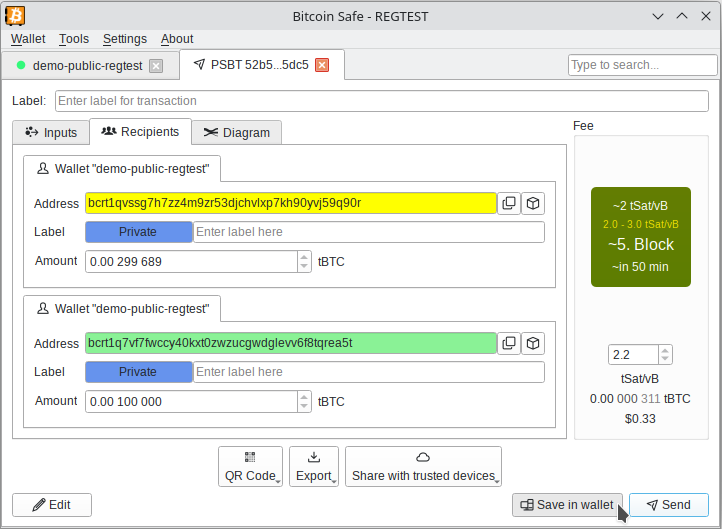Decrease the 0.00 299 689 amount stepper
The width and height of the screenshot is (722, 529).
pos(304,267)
